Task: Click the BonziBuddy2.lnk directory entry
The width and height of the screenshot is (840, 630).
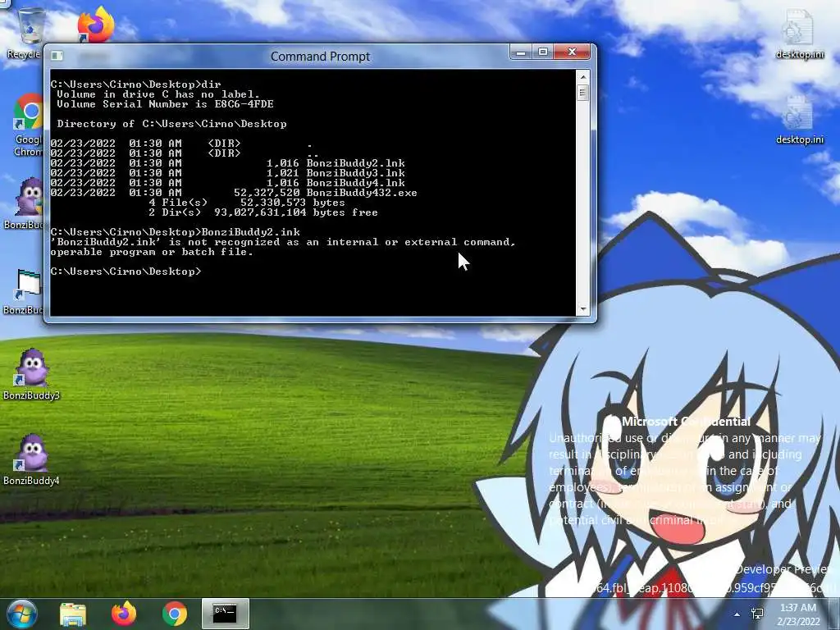Action: [228, 163]
